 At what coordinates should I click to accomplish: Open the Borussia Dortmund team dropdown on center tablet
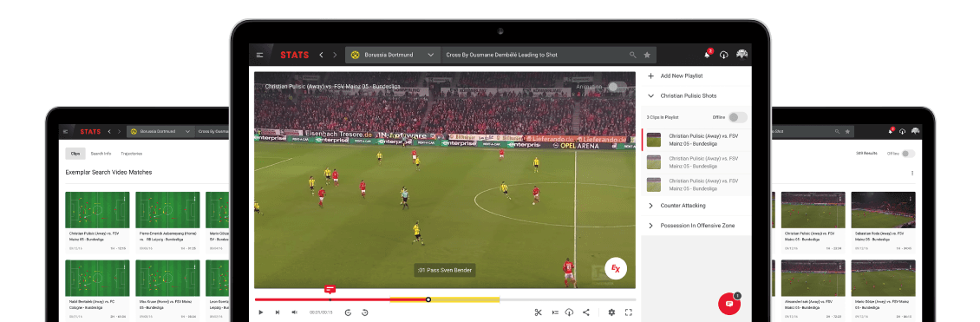point(393,55)
